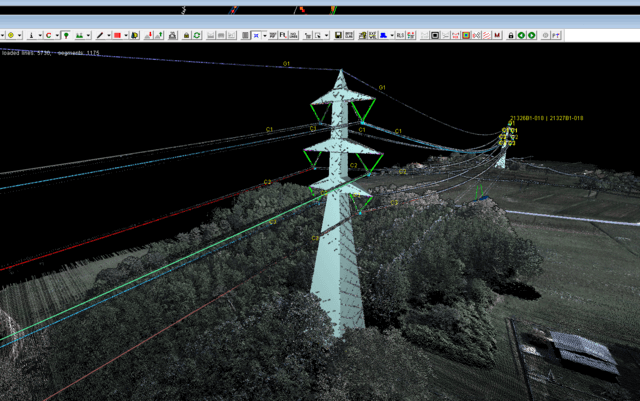This screenshot has width=640, height=401.
Task: Click the floppy disk save icon
Action: point(338,36)
